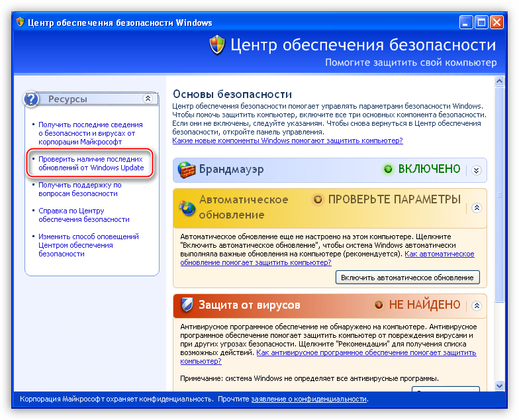
Task: Click scrollbar up arrow
Action: pyautogui.click(x=499, y=81)
